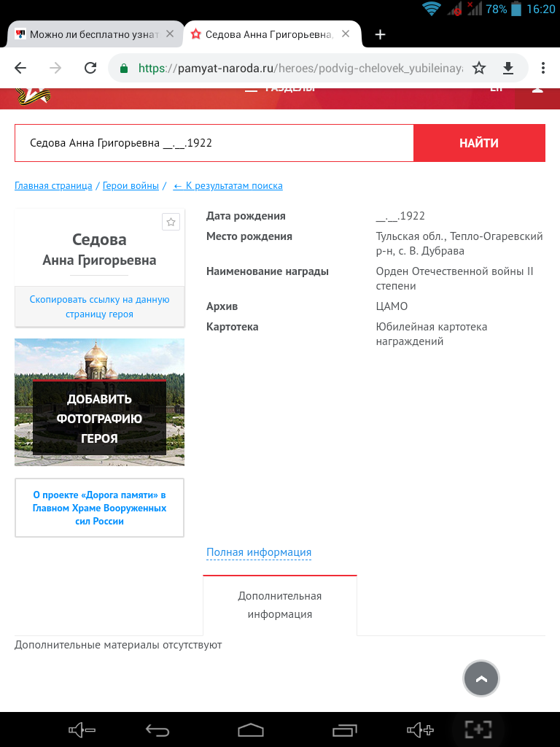Close the 'Седова Анна Григорьевна' tab

346,34
